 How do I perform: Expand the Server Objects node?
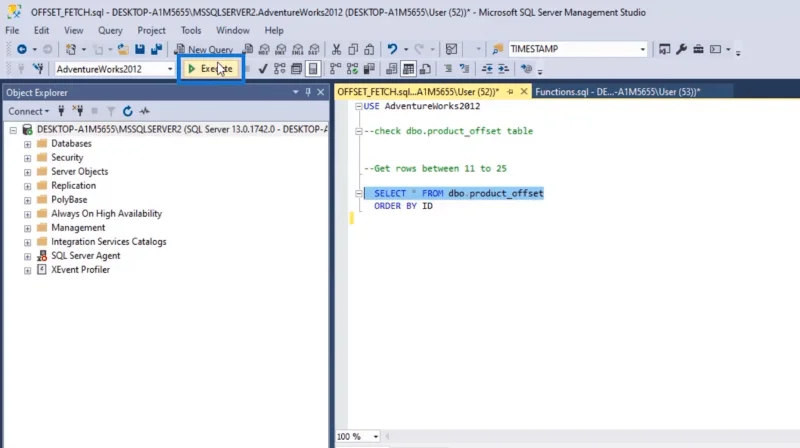pyautogui.click(x=28, y=172)
